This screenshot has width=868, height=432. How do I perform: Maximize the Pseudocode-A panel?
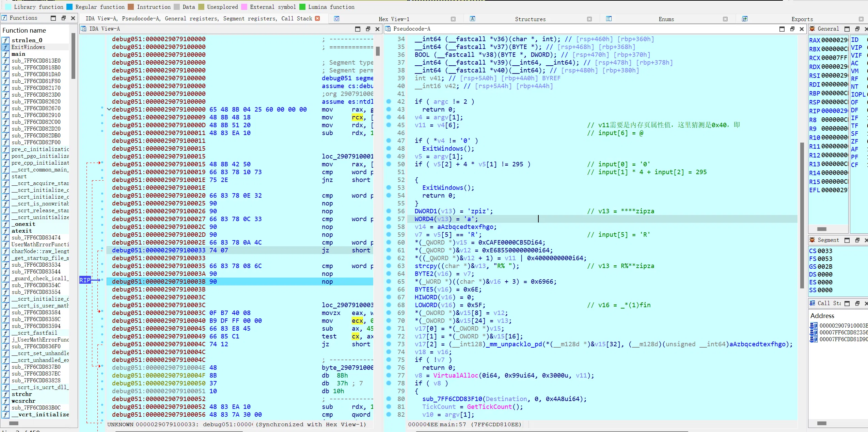click(x=782, y=29)
